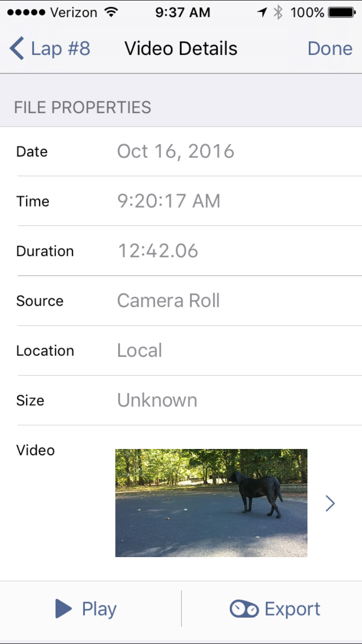The image size is (362, 644).
Task: Go back to Lap #8
Action: pyautogui.click(x=50, y=49)
